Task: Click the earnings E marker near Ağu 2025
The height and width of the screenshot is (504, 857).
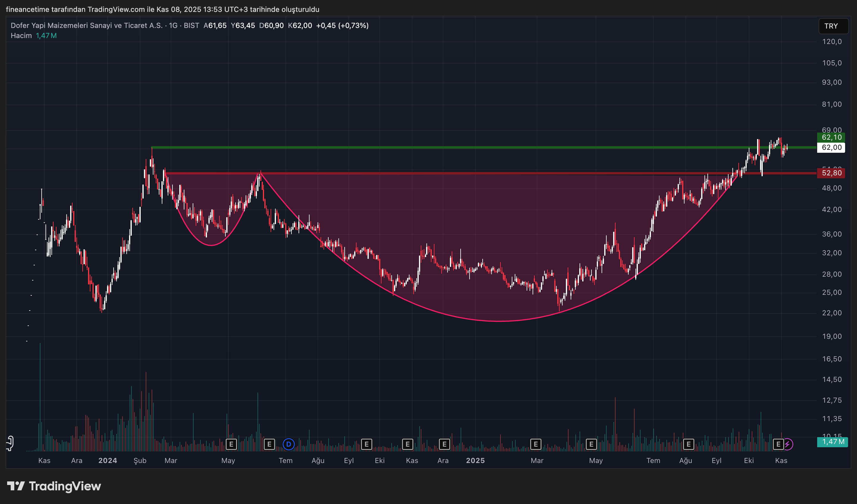Action: click(689, 444)
